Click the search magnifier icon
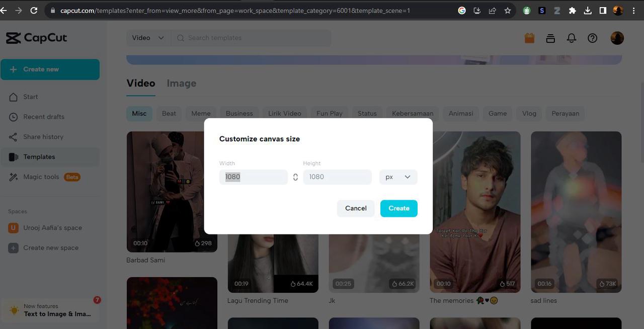The width and height of the screenshot is (644, 329). (181, 38)
